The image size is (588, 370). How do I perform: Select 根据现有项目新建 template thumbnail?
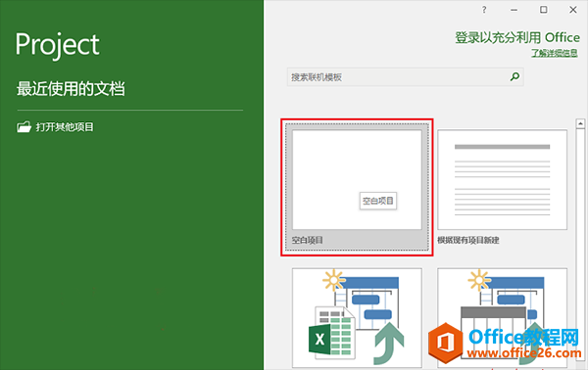[502, 180]
